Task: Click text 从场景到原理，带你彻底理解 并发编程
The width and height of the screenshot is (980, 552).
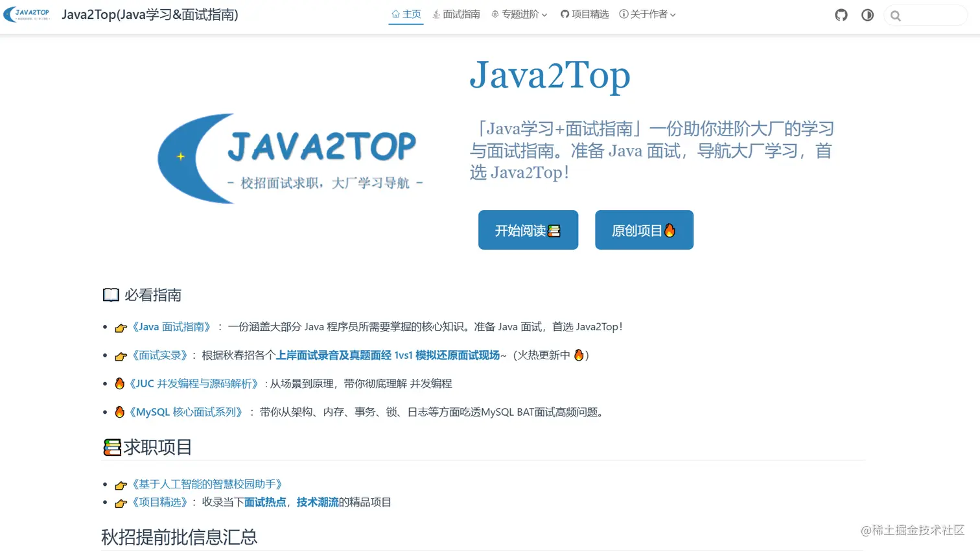Action: tap(361, 384)
